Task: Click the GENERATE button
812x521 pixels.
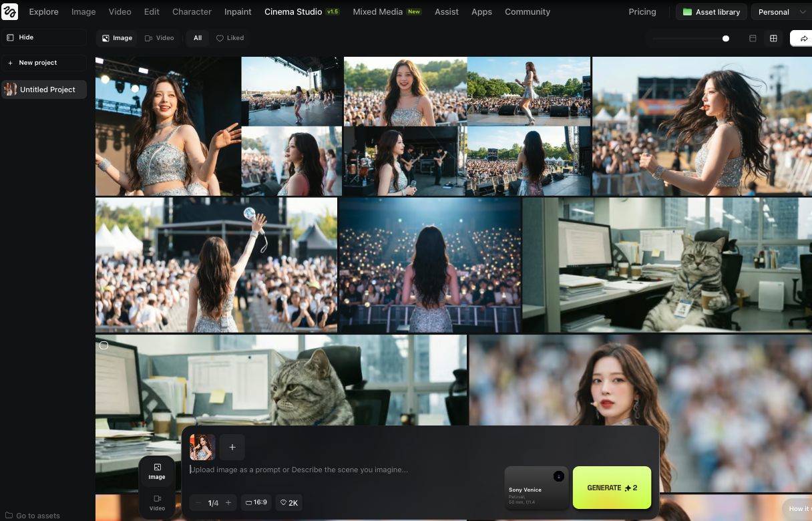Action: (x=612, y=488)
